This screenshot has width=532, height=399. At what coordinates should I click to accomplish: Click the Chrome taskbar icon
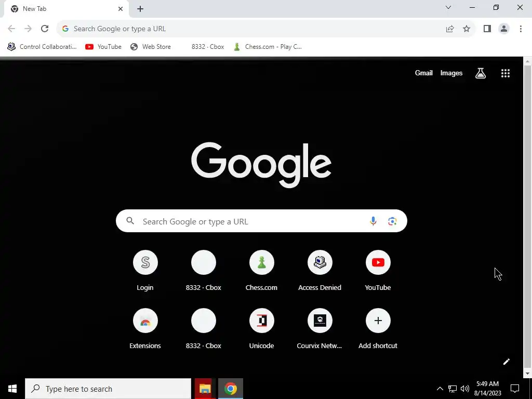(230, 389)
